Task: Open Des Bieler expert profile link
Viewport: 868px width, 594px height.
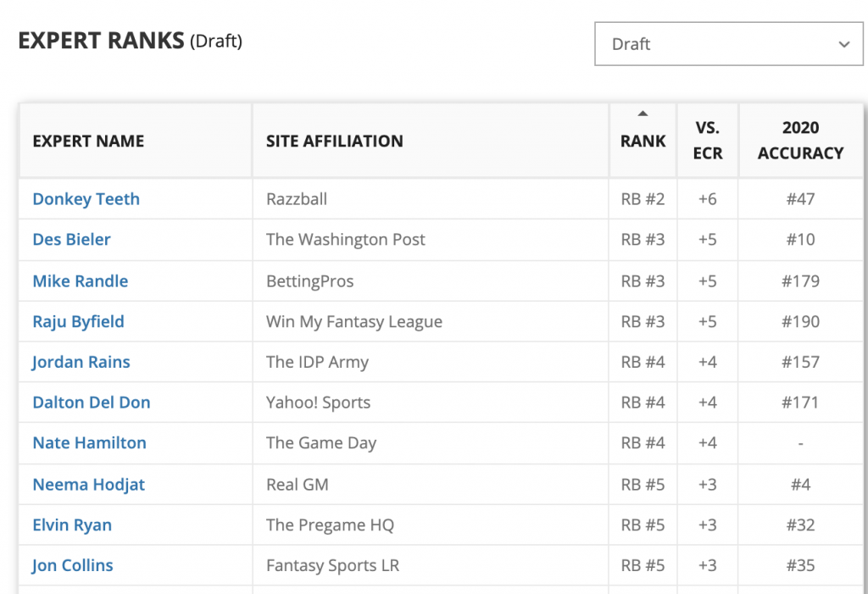Action: 71,240
